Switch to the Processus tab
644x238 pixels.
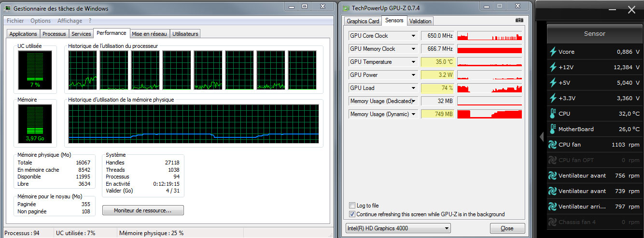pos(54,34)
